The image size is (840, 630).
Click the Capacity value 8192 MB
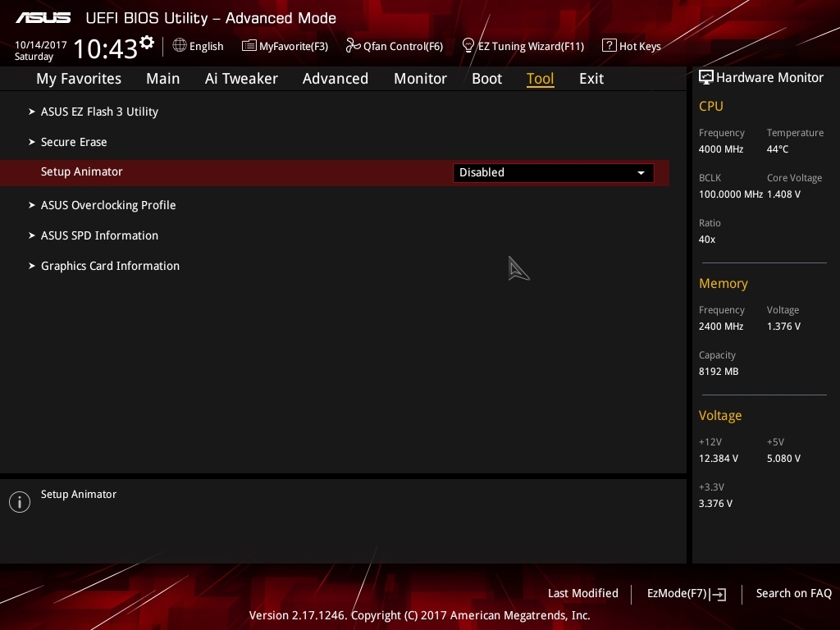(x=719, y=372)
